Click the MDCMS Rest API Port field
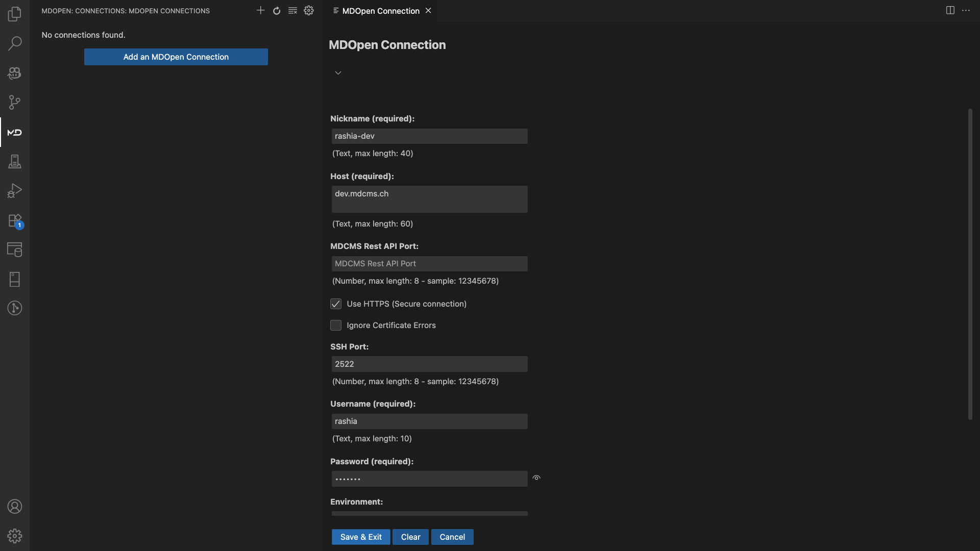The width and height of the screenshot is (980, 551). [429, 264]
